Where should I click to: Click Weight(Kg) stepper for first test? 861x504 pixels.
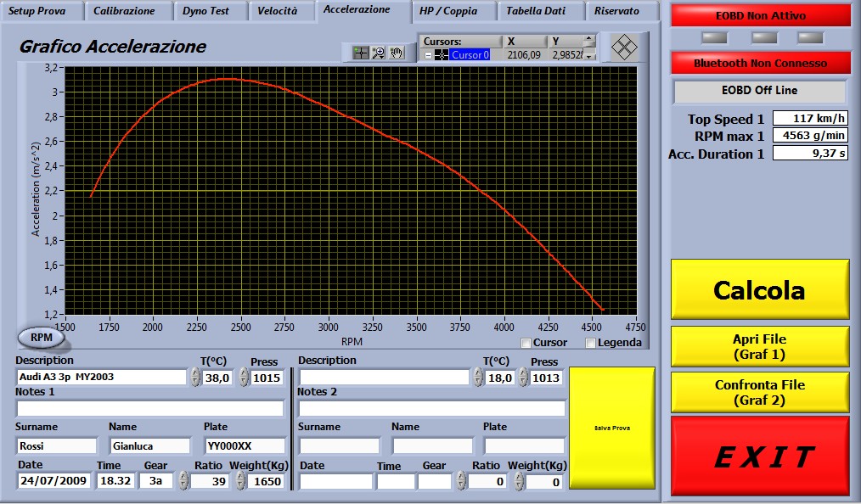click(x=242, y=481)
